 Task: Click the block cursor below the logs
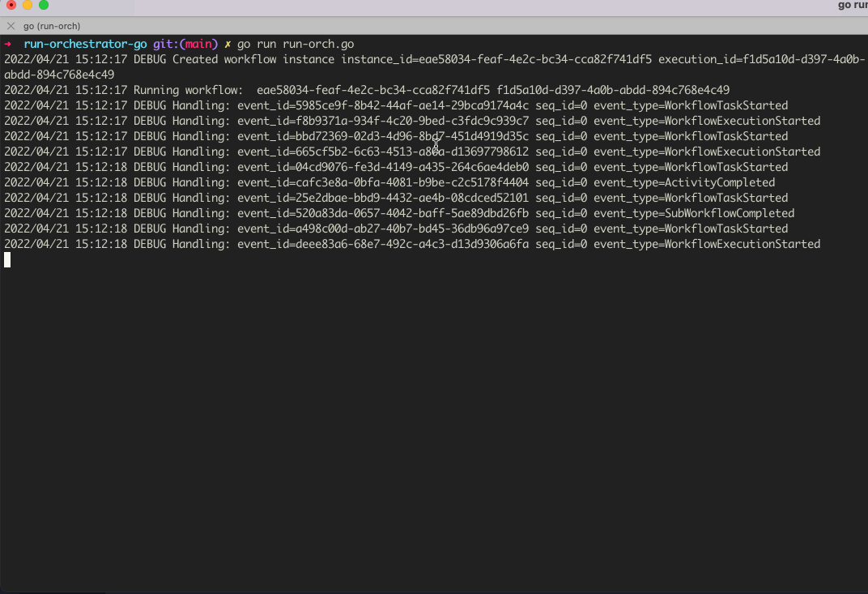[x=6, y=259]
